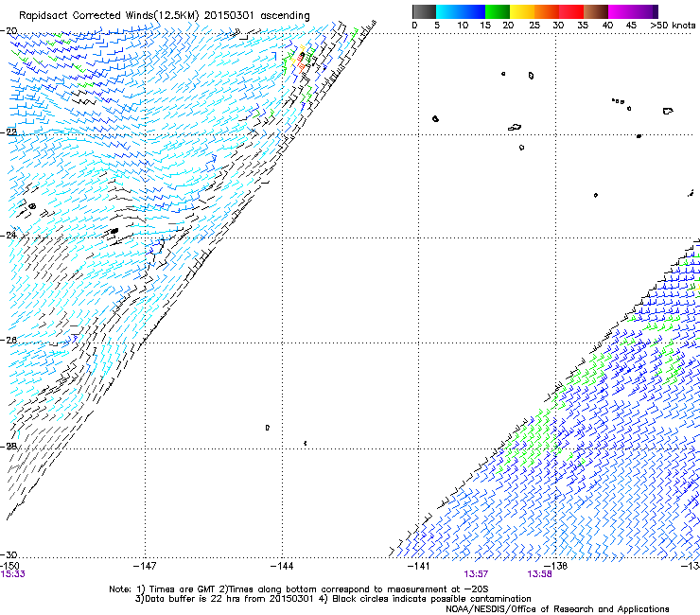Click the brown 35–40 knots legend segment
The image size is (700, 615).
click(x=596, y=11)
